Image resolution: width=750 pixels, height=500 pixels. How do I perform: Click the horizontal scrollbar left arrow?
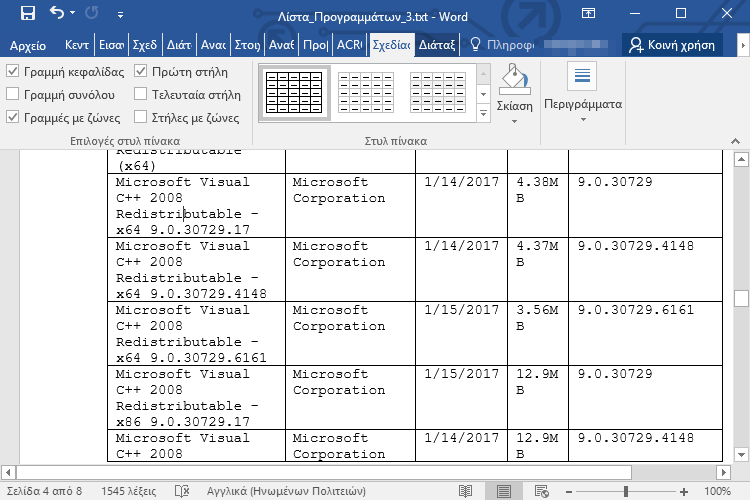[x=8, y=473]
